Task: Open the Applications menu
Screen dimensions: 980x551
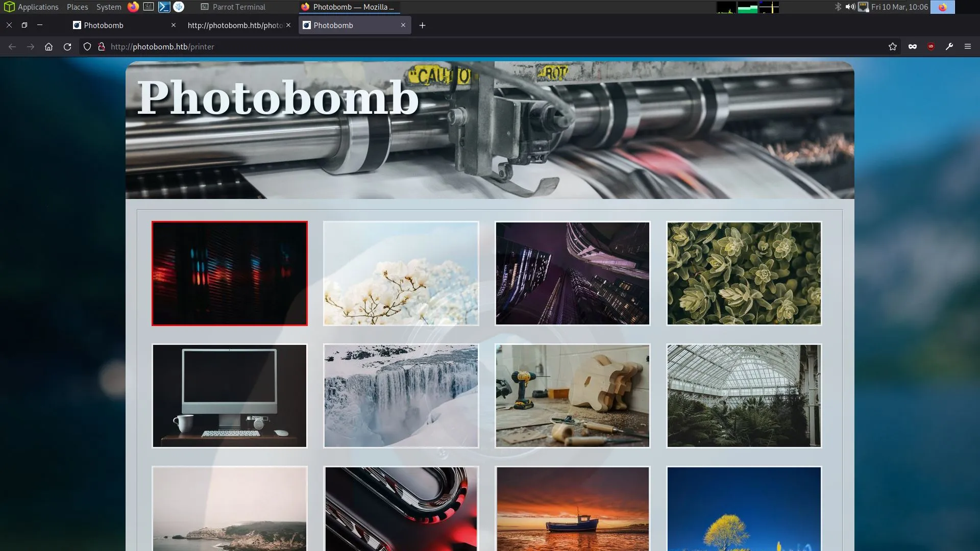Action: pos(31,7)
